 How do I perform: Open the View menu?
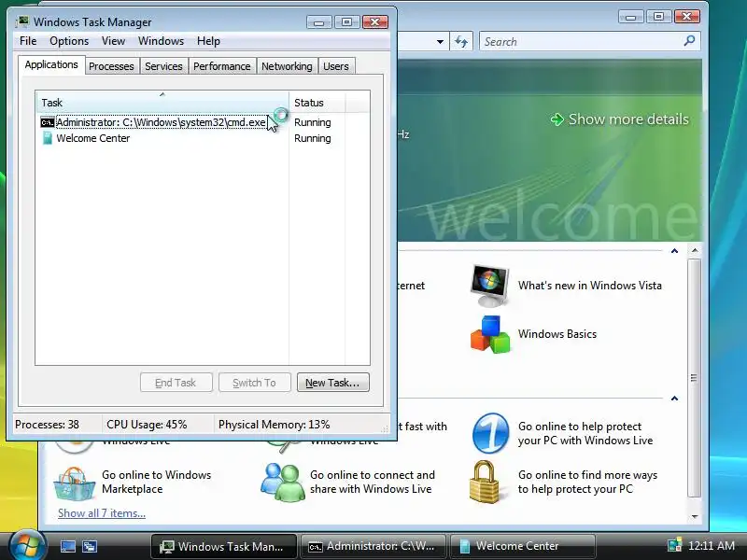click(x=113, y=41)
